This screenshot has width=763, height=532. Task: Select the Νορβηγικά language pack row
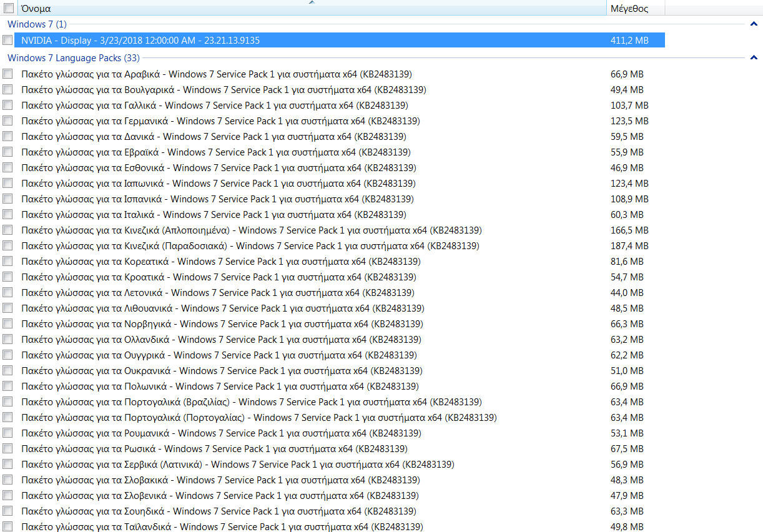[340, 323]
